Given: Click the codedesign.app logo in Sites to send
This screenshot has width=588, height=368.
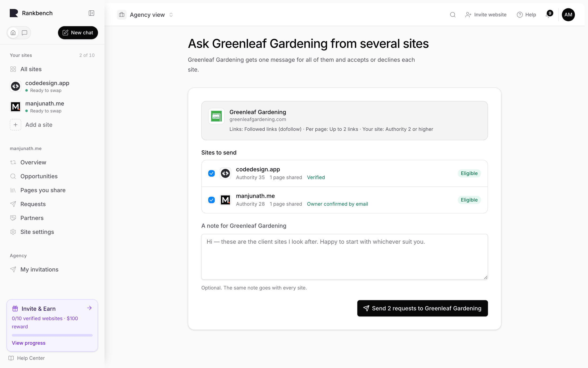Looking at the screenshot, I should [225, 173].
